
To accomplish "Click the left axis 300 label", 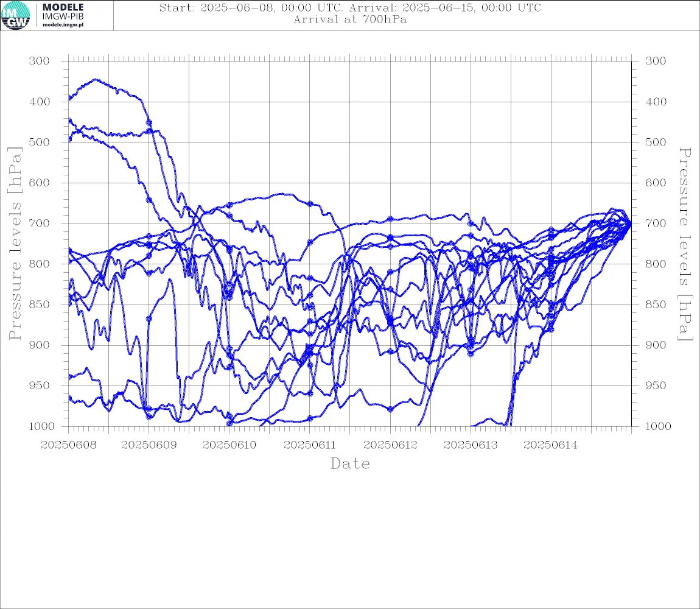I will click(x=40, y=62).
